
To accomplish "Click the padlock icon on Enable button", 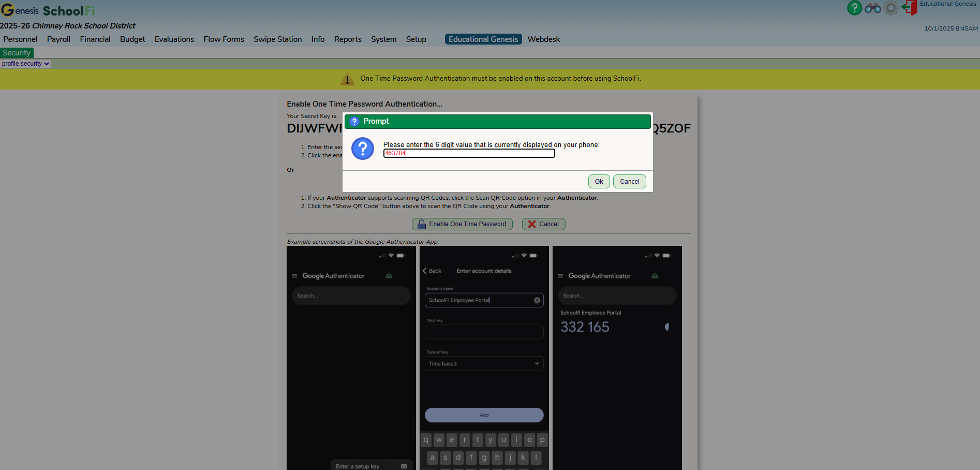I will (422, 224).
